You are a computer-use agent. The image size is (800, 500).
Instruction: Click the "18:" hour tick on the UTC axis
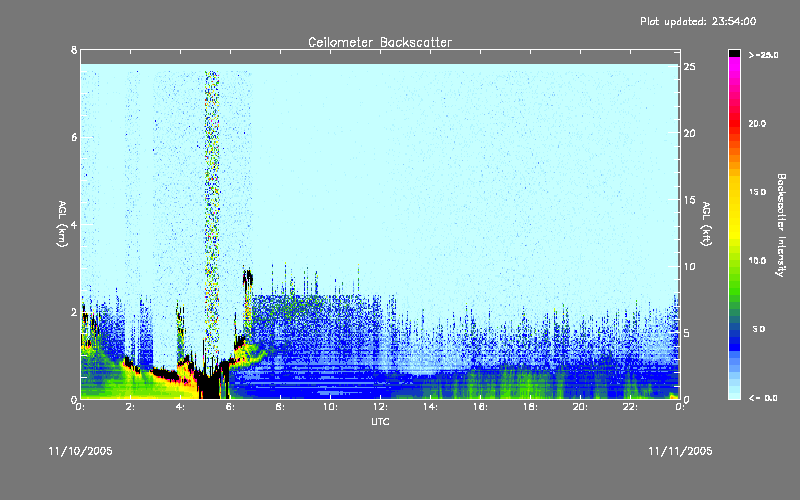tap(530, 407)
